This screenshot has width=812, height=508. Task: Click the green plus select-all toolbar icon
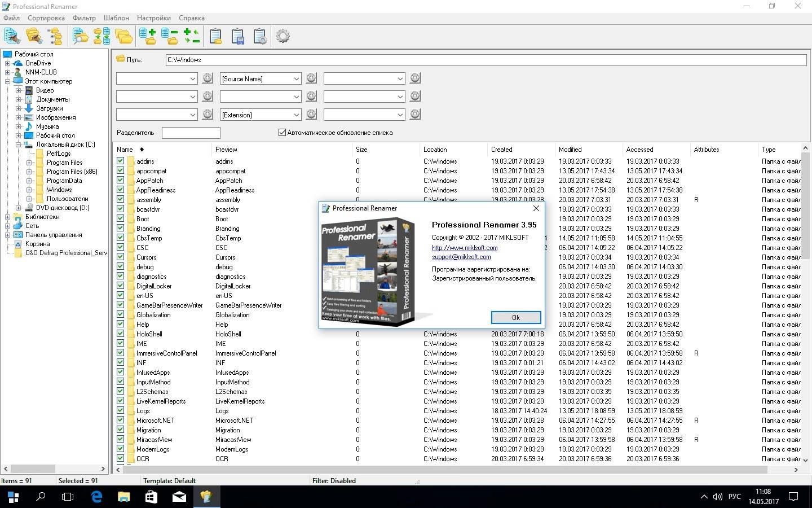[148, 36]
